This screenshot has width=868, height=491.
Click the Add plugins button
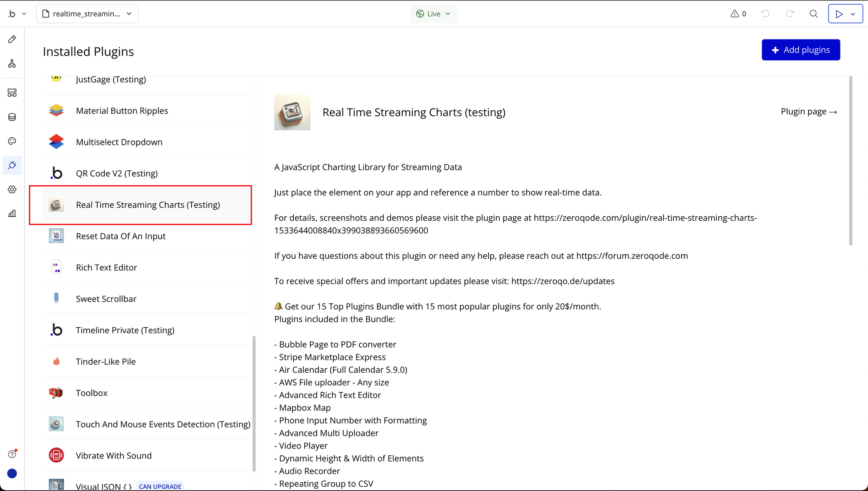tap(801, 50)
